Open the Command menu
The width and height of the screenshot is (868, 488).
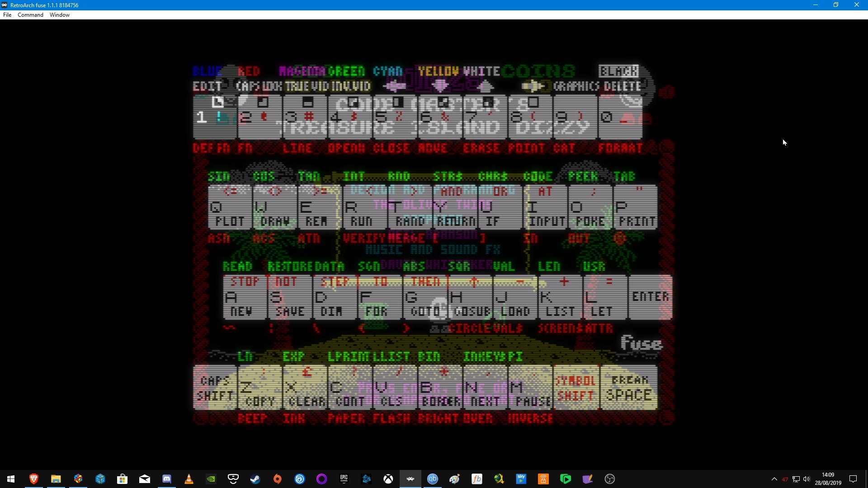(x=30, y=15)
